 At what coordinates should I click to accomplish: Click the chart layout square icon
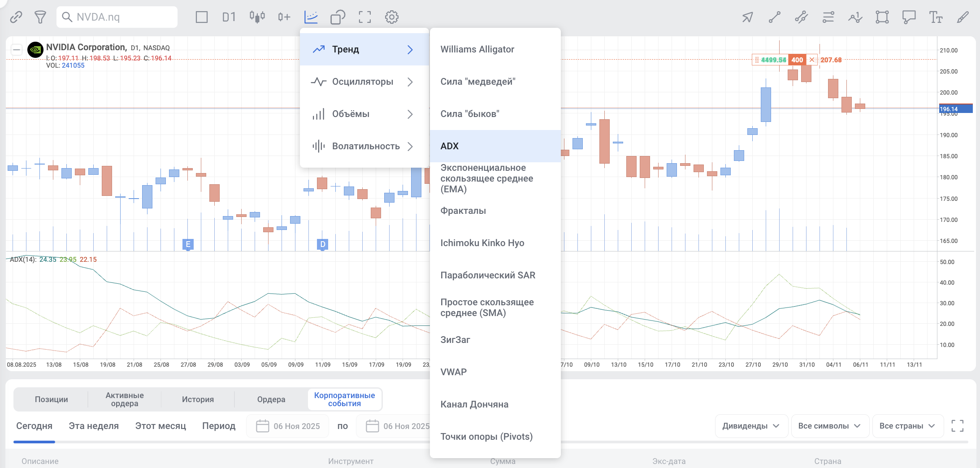(202, 17)
